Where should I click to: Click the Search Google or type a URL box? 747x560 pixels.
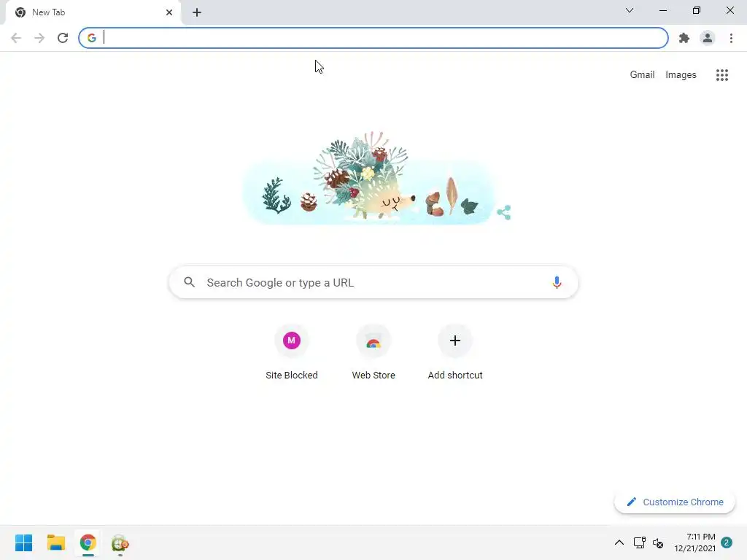tap(373, 282)
